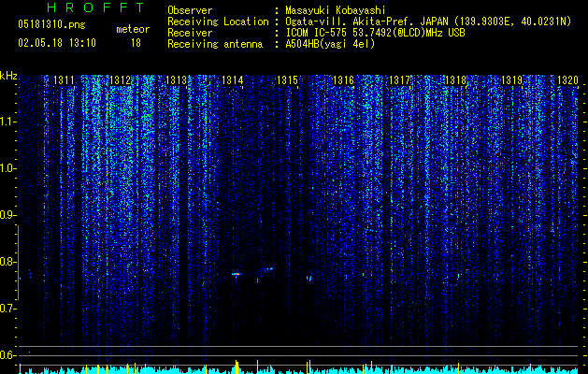Click the 1320 time marker
The width and height of the screenshot is (588, 374).
(x=567, y=80)
